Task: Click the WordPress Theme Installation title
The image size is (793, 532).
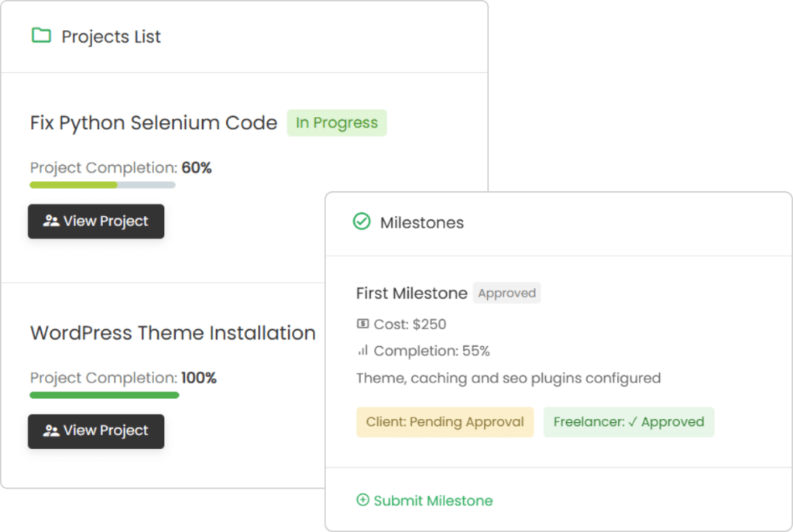Action: click(x=173, y=333)
